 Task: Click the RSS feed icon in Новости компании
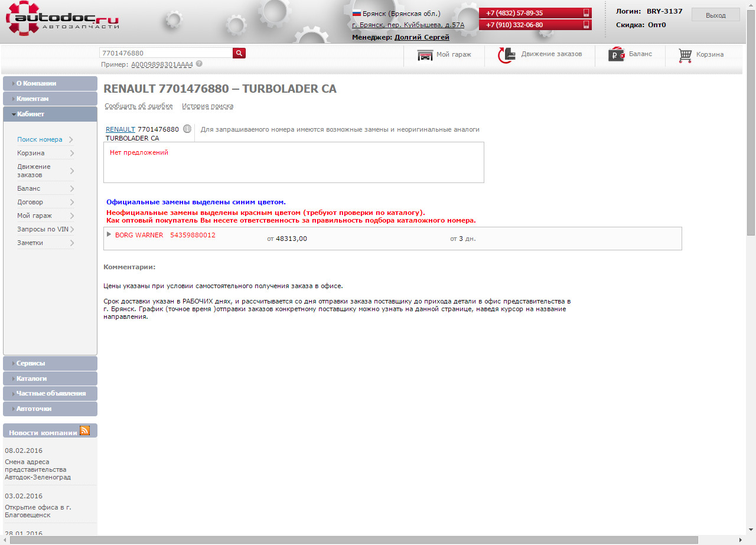click(x=84, y=431)
